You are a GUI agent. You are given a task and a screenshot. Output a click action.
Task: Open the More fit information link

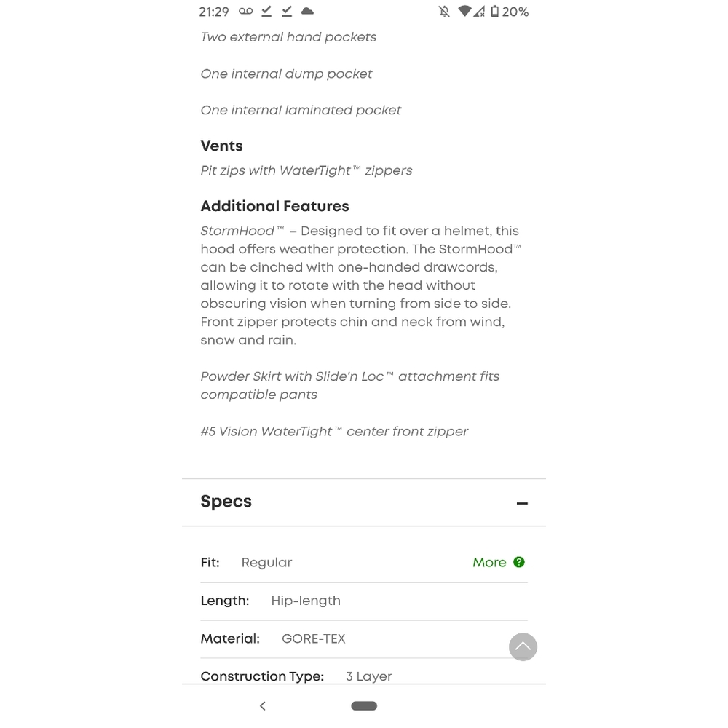pos(489,562)
